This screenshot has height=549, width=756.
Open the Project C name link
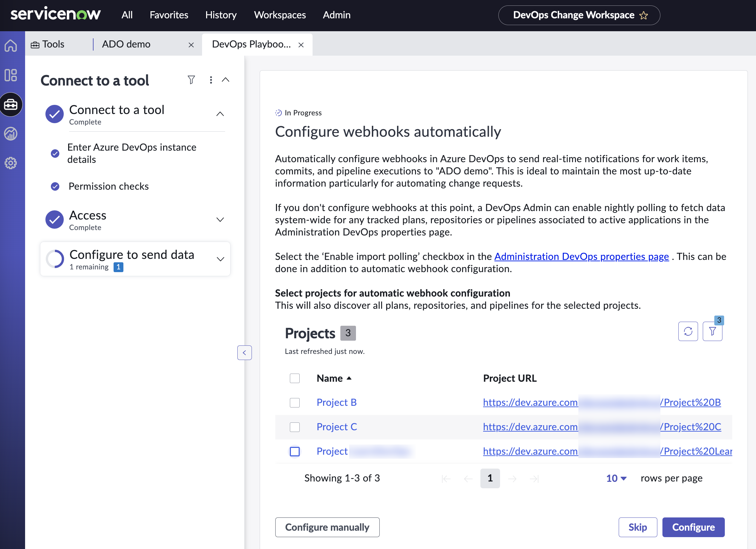[337, 427]
